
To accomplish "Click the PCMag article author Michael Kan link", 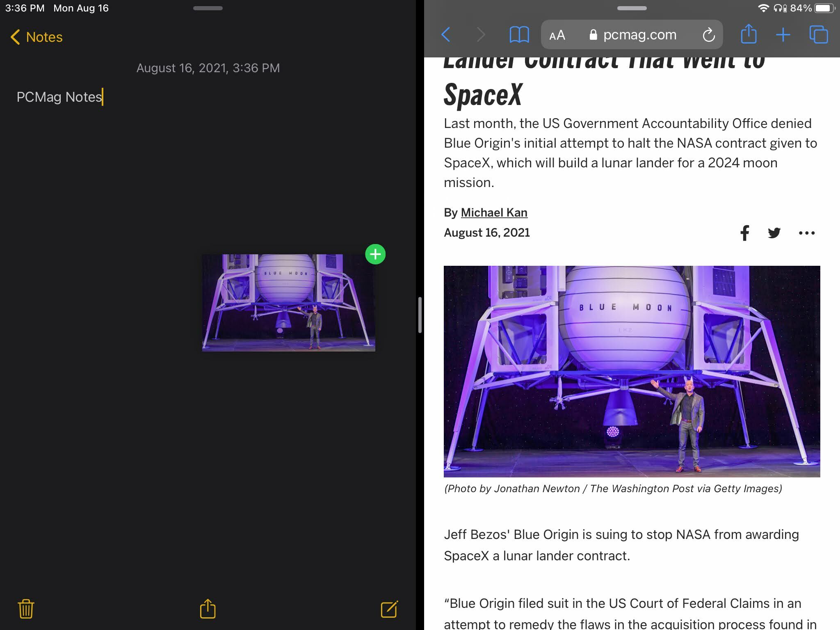I will pos(494,212).
